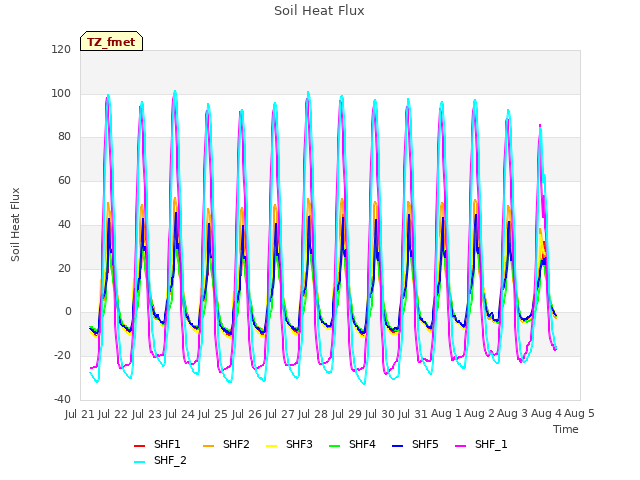Click the -20 y-axis tick label
This screenshot has height=480, width=640.
click(62, 356)
